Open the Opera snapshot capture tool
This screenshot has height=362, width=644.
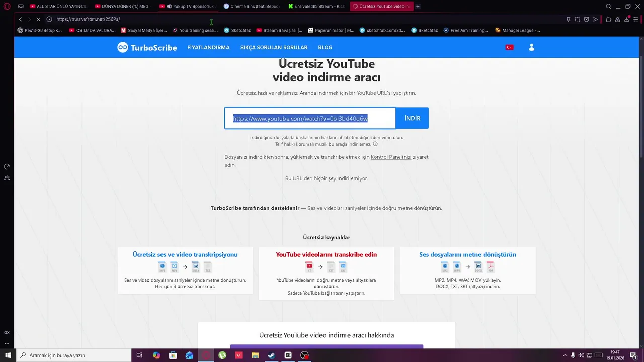[x=577, y=19]
